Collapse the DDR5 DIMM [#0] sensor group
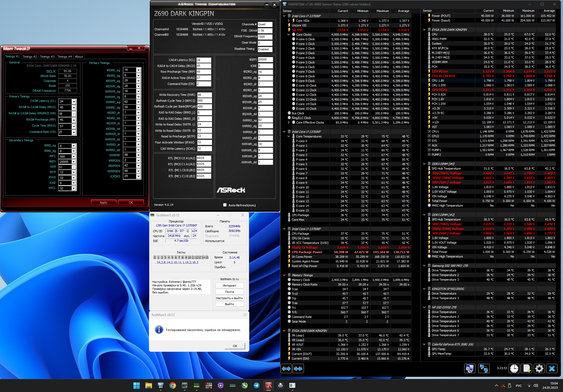Image resolution: width=563 pixels, height=392 pixels. coord(424,164)
